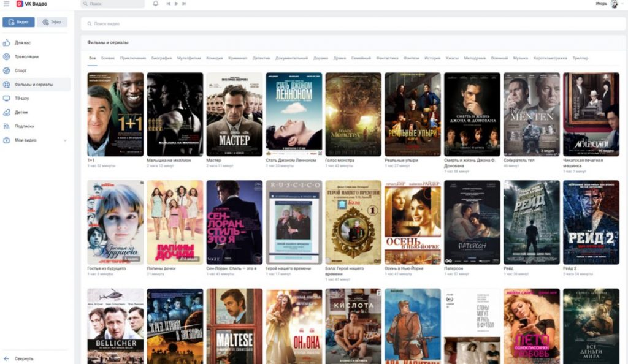Viewport: 628px width, 364px height.
Task: Filter by the Фантастика genre tab
Action: pyautogui.click(x=388, y=58)
